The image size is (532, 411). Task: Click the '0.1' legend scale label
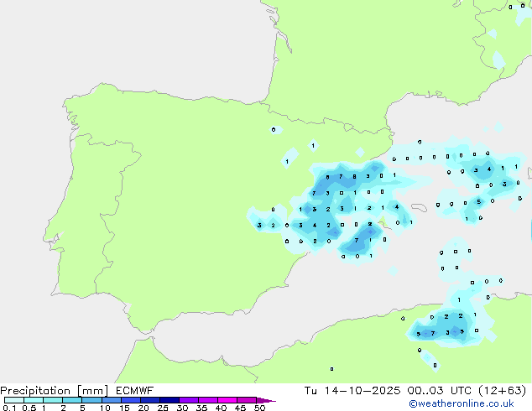coord(9,408)
